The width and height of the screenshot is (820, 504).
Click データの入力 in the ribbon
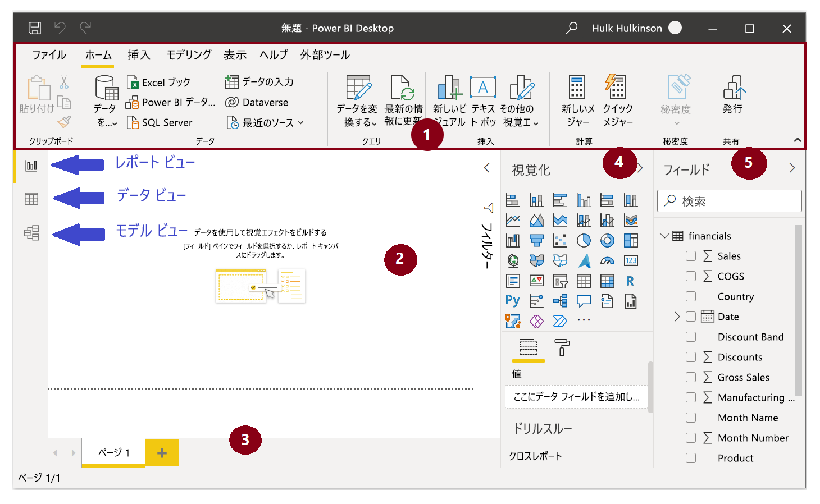click(x=259, y=82)
